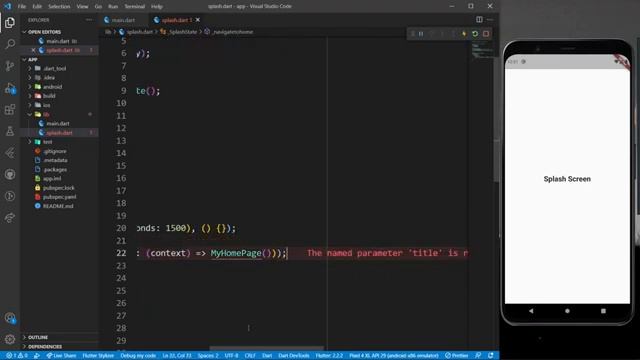Collapse the lib folder
This screenshot has width=640, height=360.
tap(46, 114)
